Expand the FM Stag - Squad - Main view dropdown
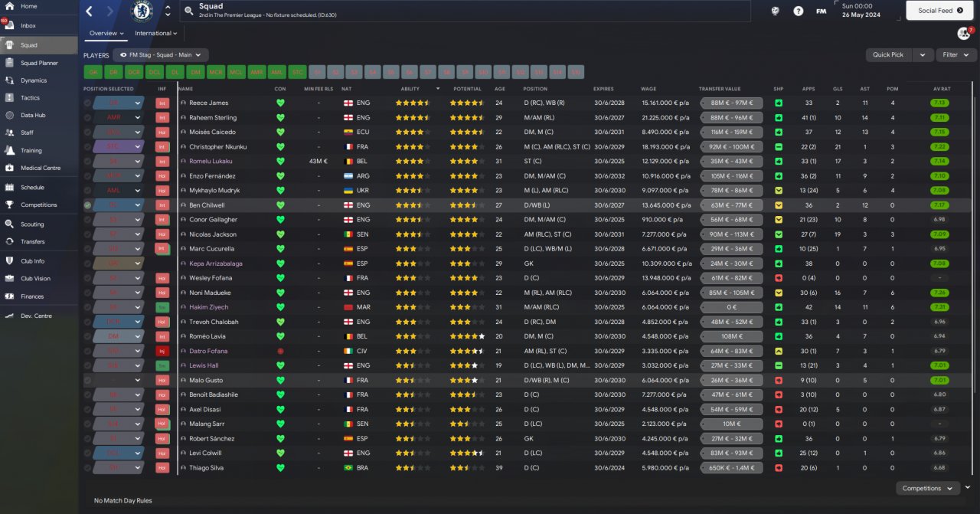 click(161, 55)
